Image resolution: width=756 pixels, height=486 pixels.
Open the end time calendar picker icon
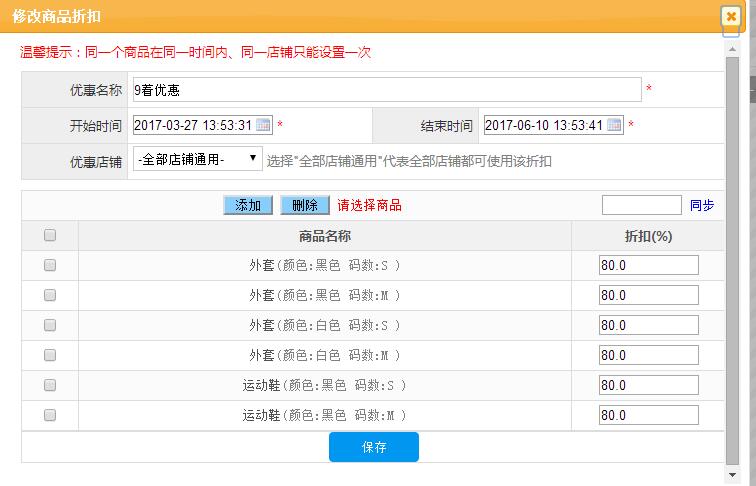614,125
